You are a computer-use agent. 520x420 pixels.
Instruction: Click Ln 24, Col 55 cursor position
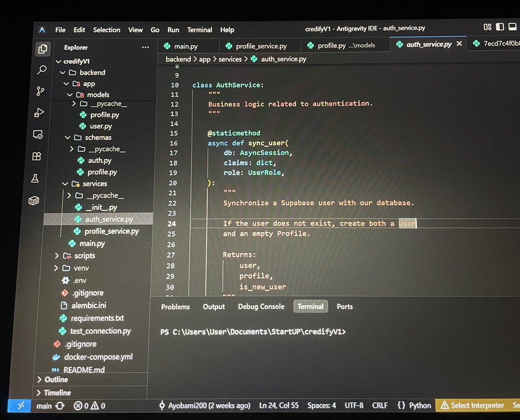click(279, 405)
